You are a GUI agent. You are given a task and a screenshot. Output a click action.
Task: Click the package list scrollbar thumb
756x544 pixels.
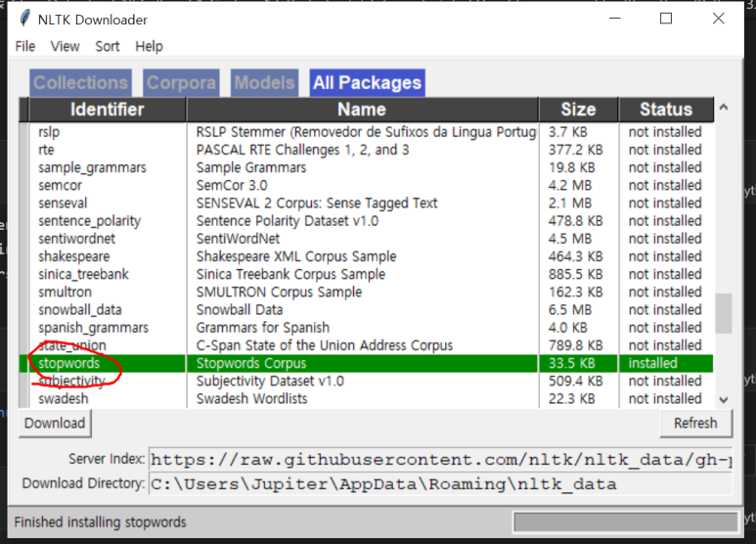[724, 313]
